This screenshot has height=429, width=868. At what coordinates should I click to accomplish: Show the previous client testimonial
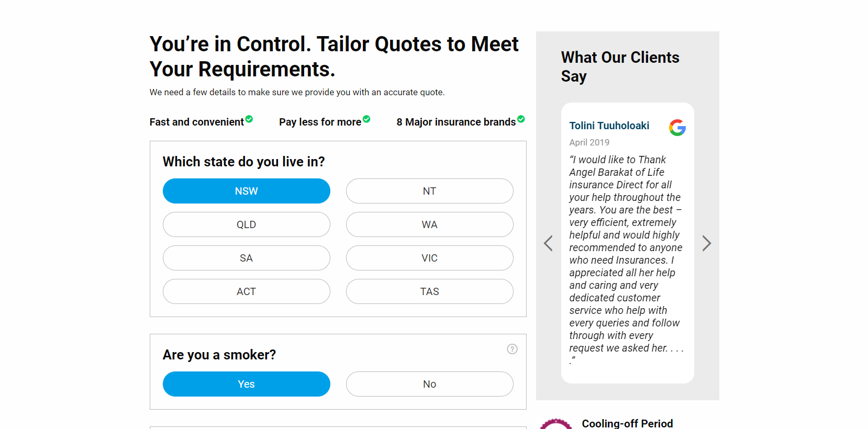coord(548,243)
